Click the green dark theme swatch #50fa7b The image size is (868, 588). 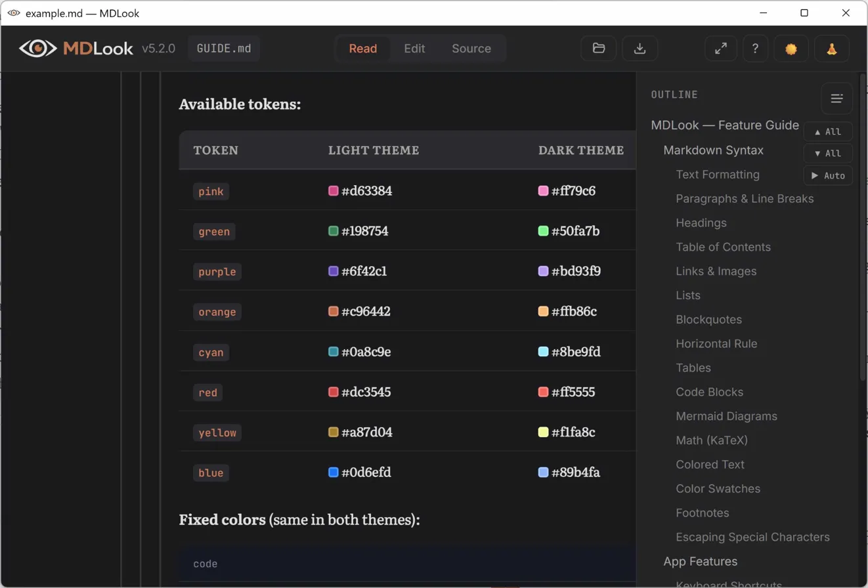pos(543,231)
